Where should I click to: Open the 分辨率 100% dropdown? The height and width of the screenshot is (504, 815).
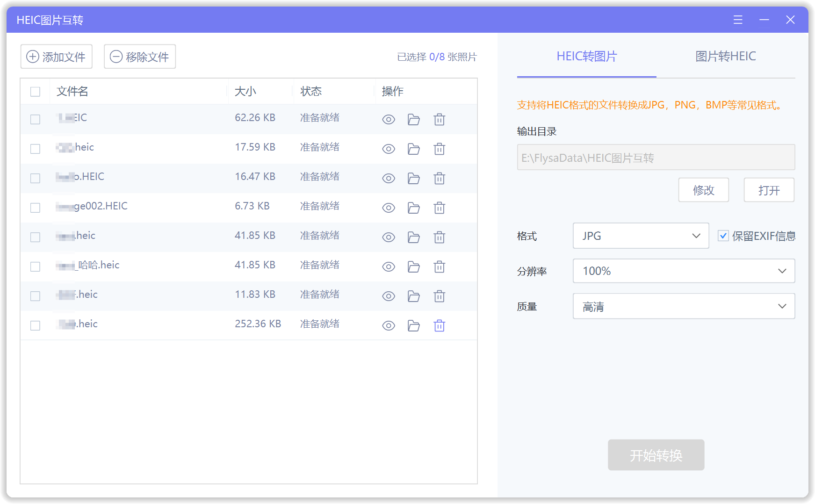coord(684,271)
